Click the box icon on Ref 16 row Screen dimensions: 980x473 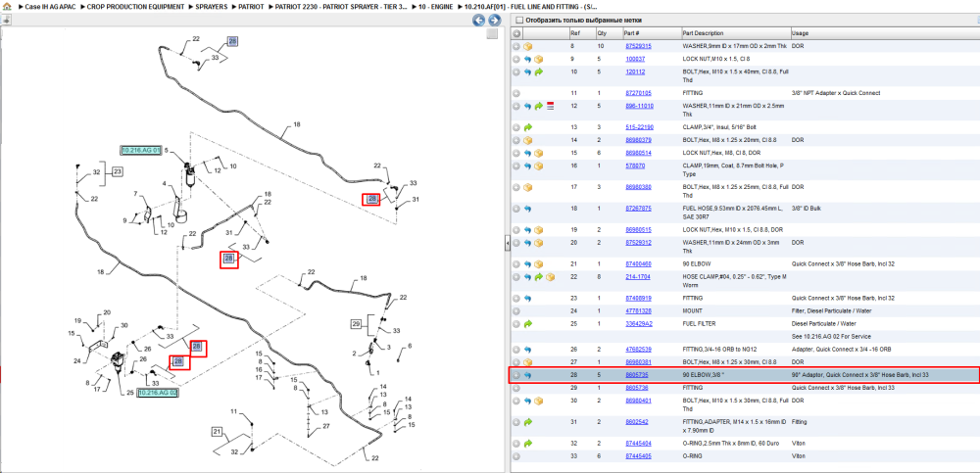click(539, 166)
